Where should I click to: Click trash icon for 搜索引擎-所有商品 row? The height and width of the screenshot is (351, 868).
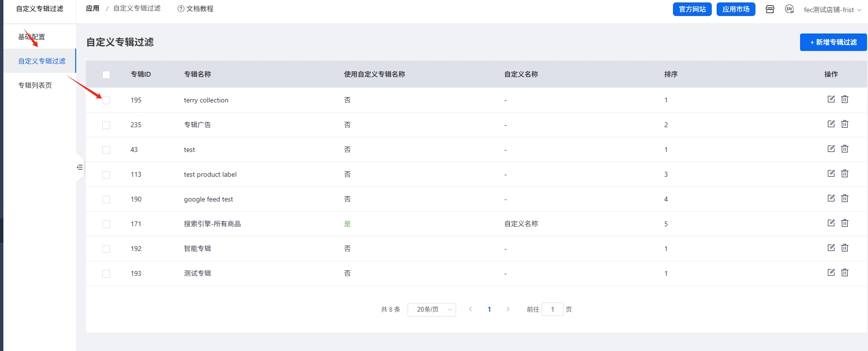(x=844, y=223)
